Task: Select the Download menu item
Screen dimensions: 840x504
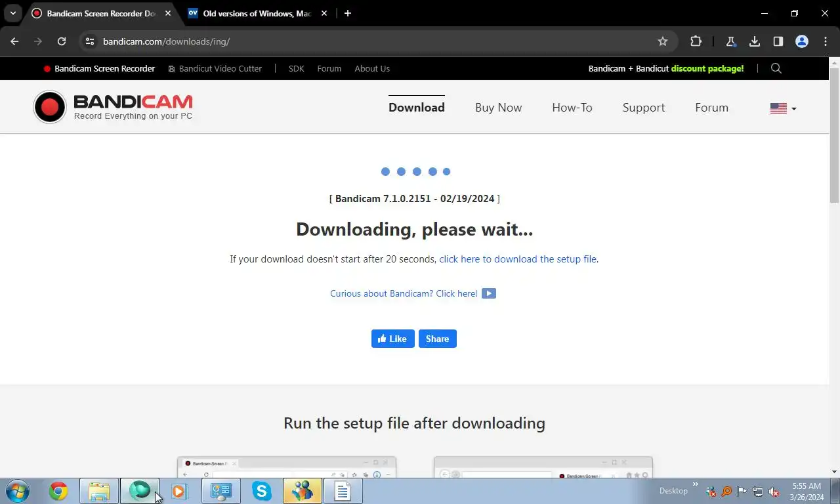Action: click(x=417, y=108)
